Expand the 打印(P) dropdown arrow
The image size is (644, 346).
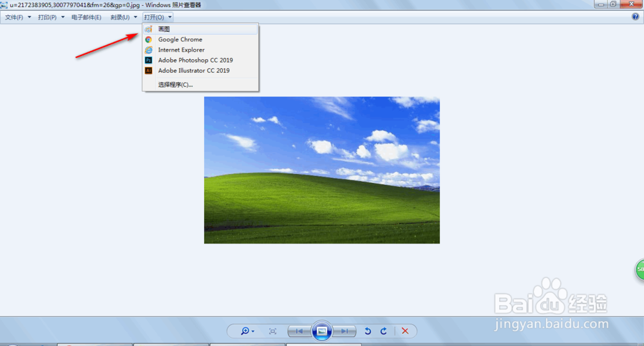point(63,17)
